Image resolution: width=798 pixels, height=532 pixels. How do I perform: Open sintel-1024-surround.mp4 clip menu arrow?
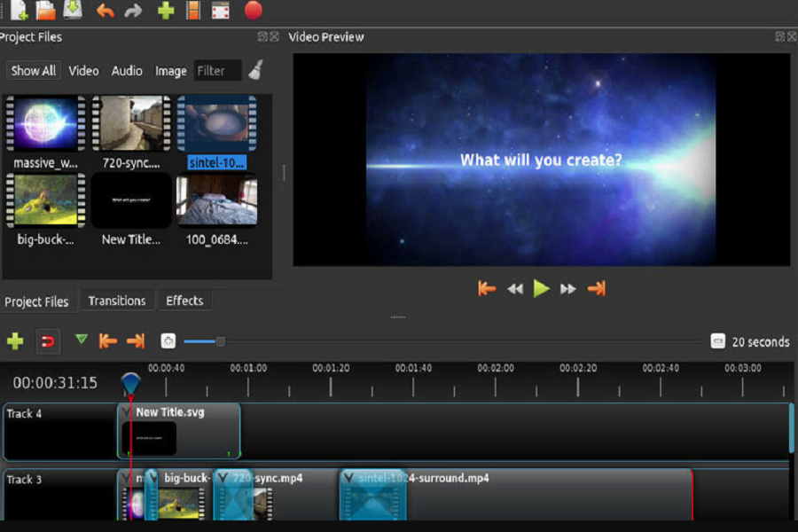pos(348,478)
